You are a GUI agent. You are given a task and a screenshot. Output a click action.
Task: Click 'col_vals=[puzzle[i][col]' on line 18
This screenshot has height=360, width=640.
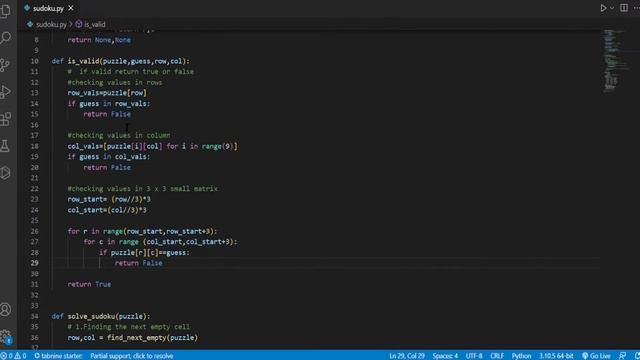pos(115,146)
